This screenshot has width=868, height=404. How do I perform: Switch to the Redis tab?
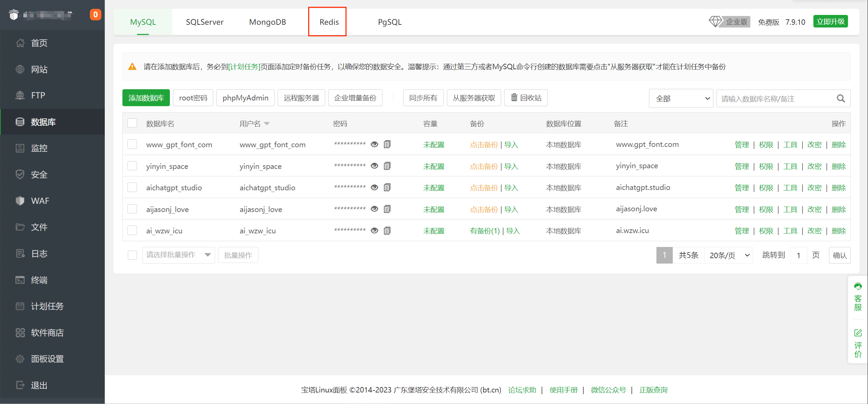coord(329,22)
